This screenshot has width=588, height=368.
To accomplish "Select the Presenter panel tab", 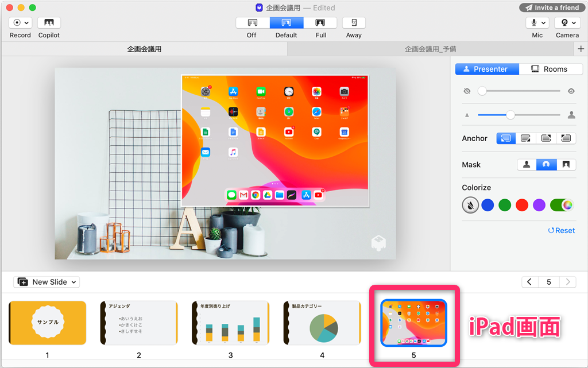I will 487,69.
